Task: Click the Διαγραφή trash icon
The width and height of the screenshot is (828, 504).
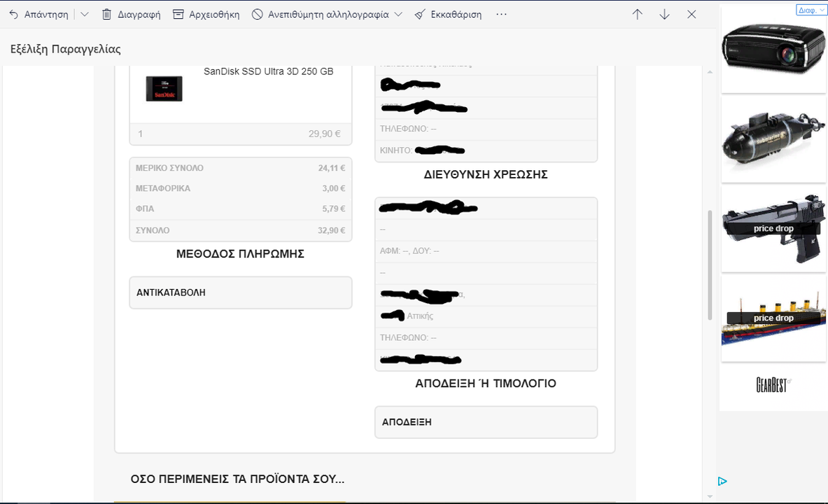Action: click(x=106, y=14)
